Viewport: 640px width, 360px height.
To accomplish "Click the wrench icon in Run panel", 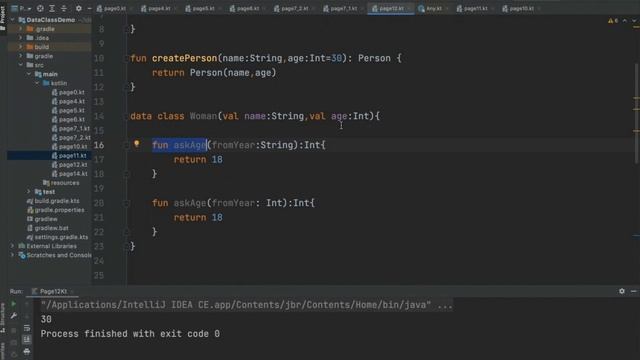I will coord(13,316).
